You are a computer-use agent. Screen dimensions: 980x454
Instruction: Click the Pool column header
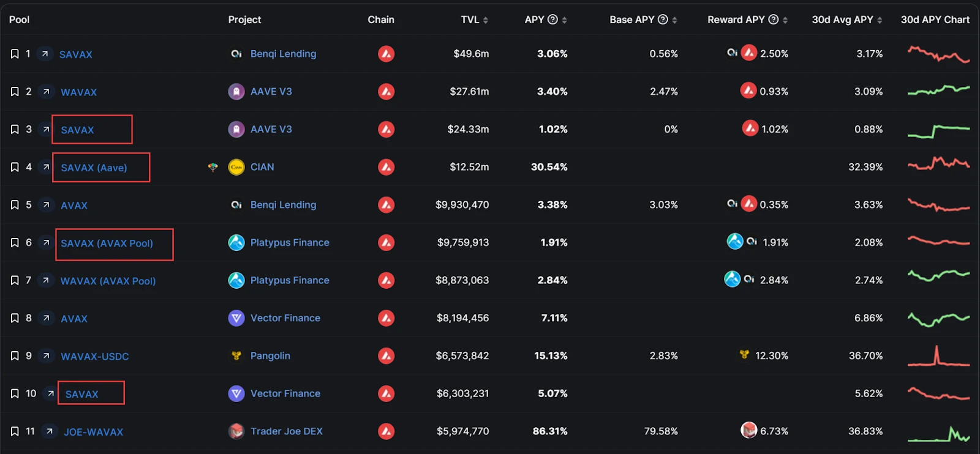click(19, 20)
